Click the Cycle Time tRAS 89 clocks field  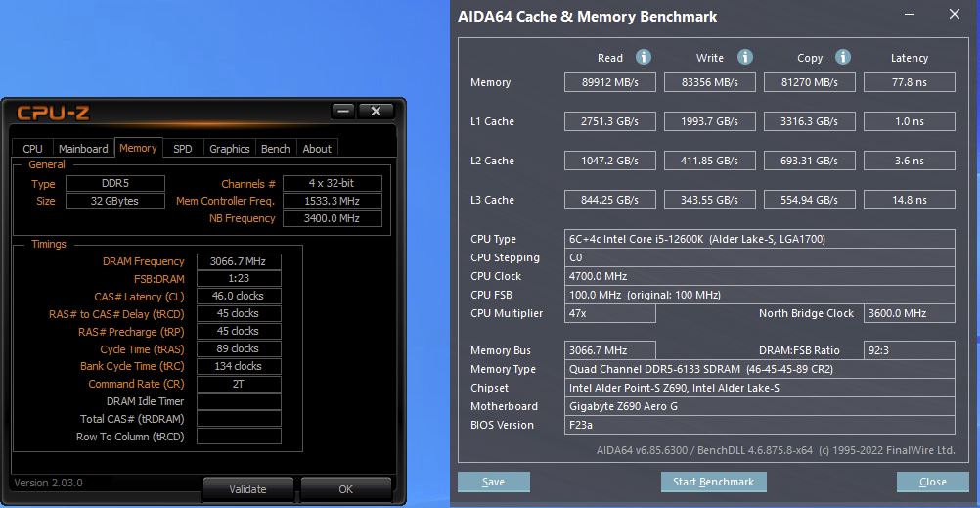tap(239, 348)
